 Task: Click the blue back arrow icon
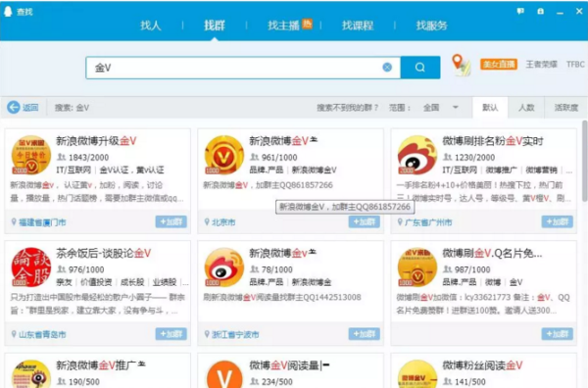point(14,108)
